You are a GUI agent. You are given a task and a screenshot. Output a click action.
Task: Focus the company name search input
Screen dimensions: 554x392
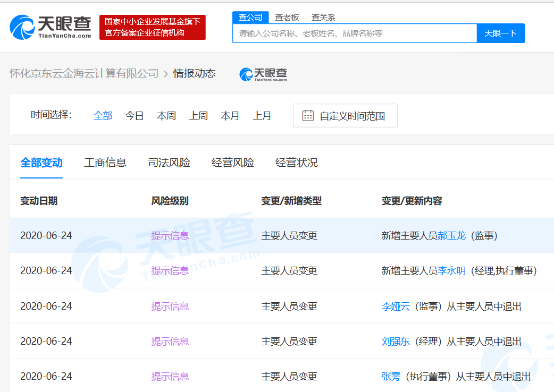[354, 33]
